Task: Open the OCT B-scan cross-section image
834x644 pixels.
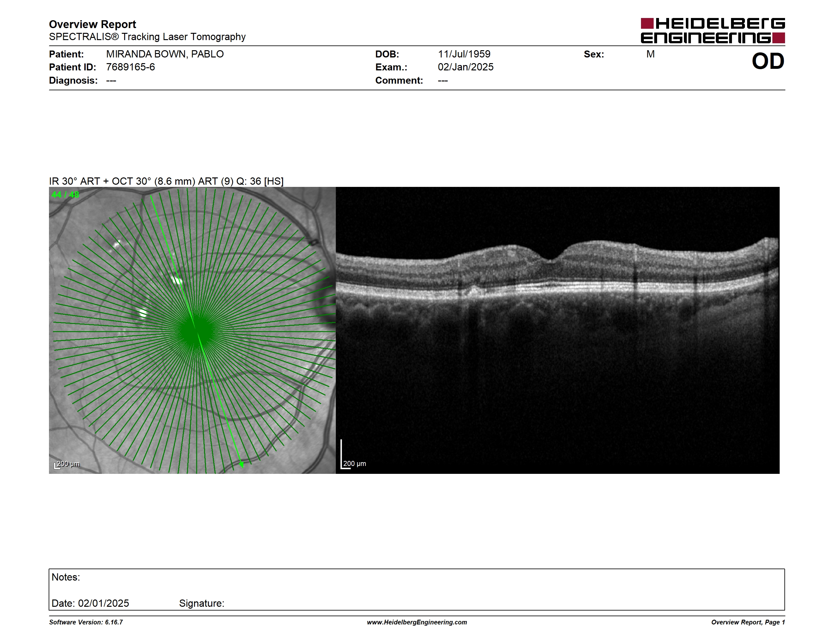Action: (558, 331)
